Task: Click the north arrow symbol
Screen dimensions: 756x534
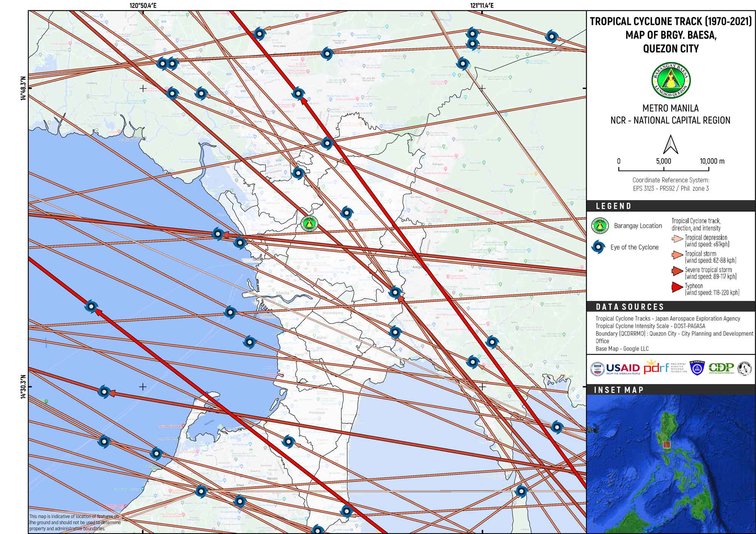Action: click(x=671, y=144)
